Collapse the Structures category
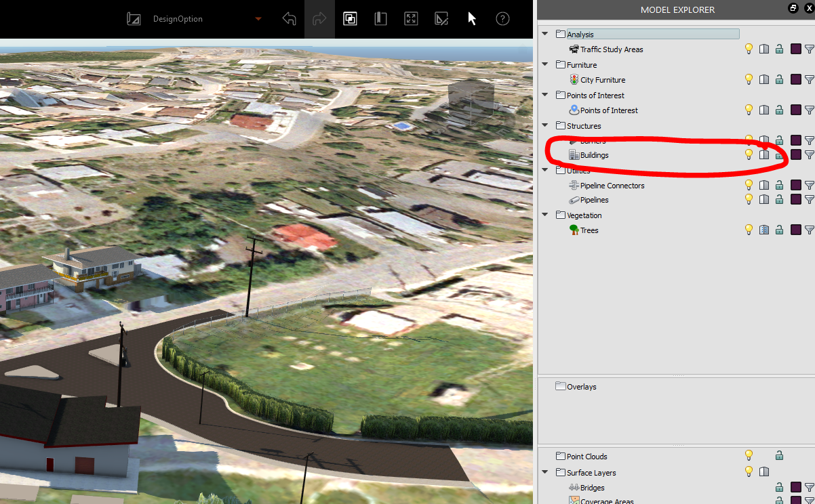The image size is (815, 504). (545, 125)
